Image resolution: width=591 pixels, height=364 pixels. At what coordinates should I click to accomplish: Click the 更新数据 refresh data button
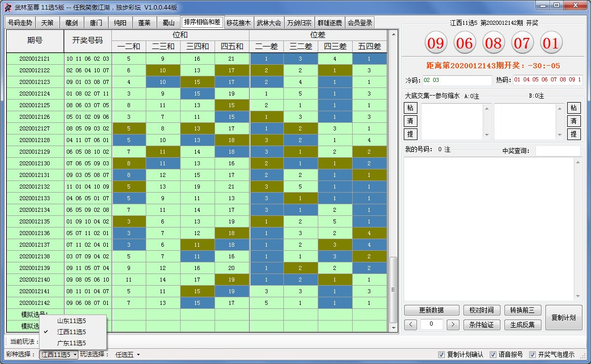[431, 310]
